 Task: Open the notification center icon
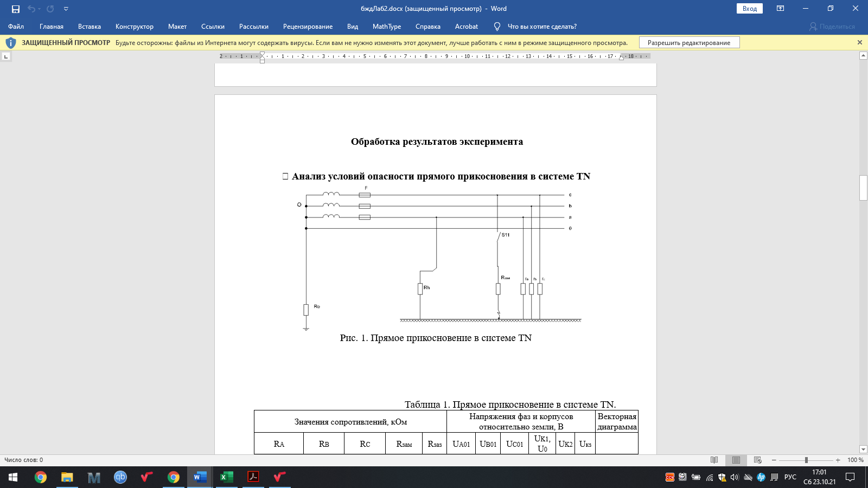point(850,477)
